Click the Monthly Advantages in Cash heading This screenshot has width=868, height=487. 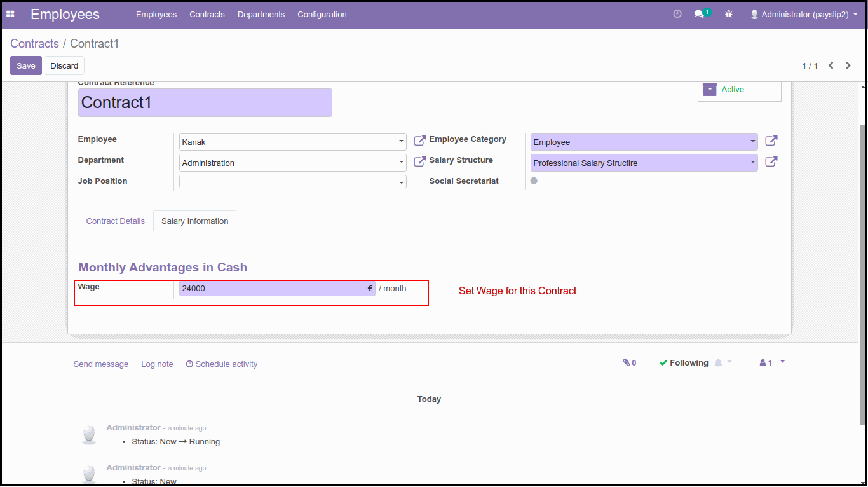pos(163,267)
